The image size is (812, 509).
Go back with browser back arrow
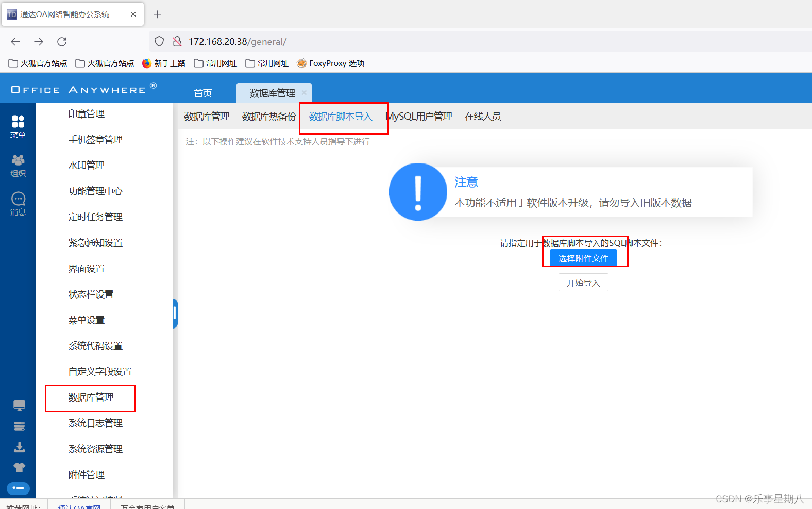[15, 42]
